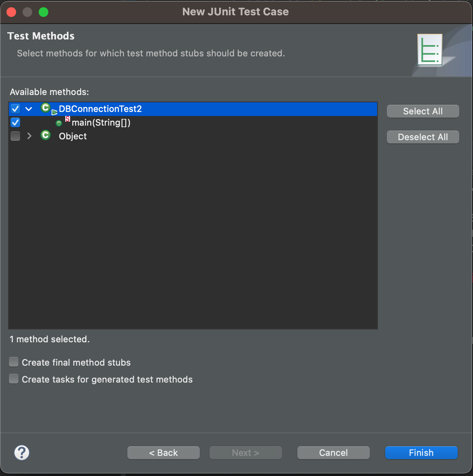Click Finish to create the test case
The image size is (473, 476).
tap(421, 453)
